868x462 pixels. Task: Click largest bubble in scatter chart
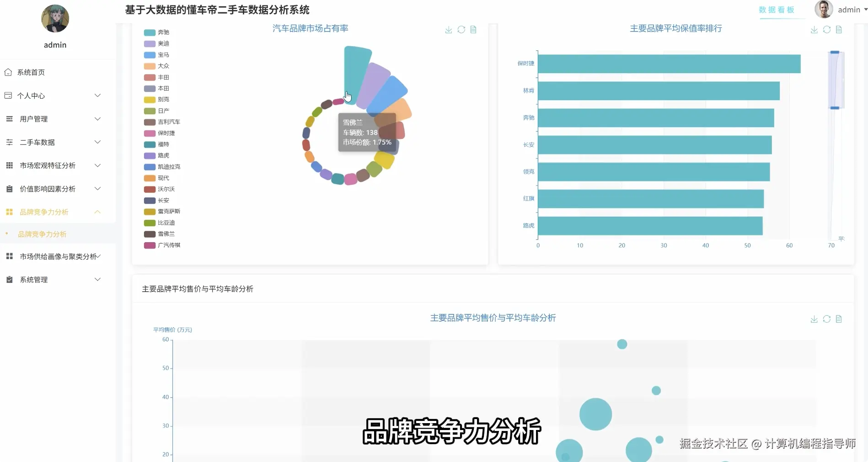pyautogui.click(x=595, y=414)
